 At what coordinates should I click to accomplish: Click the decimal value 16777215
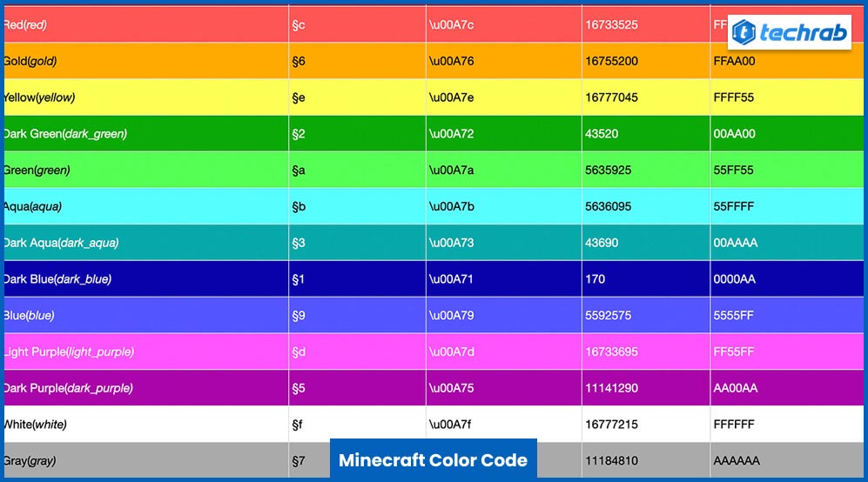click(611, 425)
